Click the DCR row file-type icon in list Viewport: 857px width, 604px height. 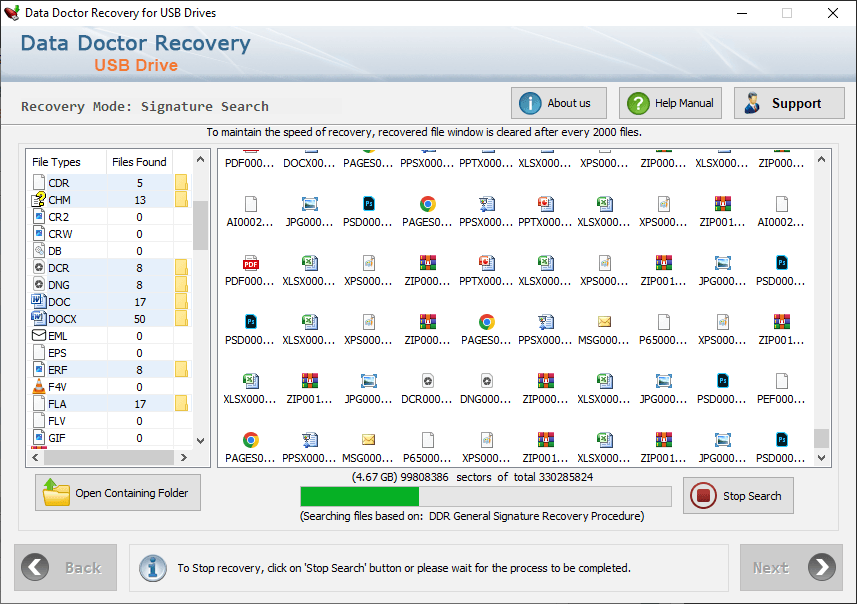click(39, 267)
